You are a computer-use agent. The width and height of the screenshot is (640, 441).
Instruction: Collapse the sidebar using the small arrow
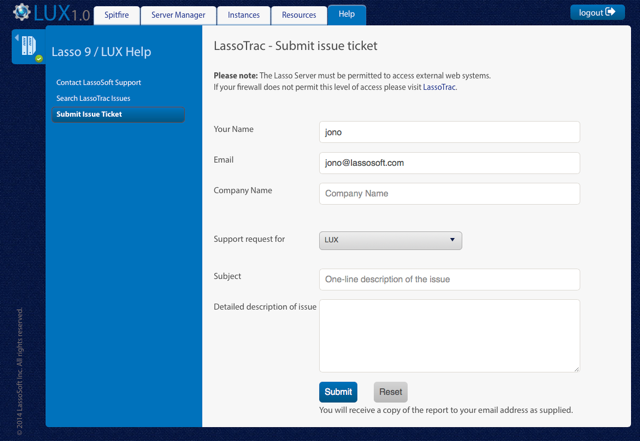pyautogui.click(x=16, y=38)
